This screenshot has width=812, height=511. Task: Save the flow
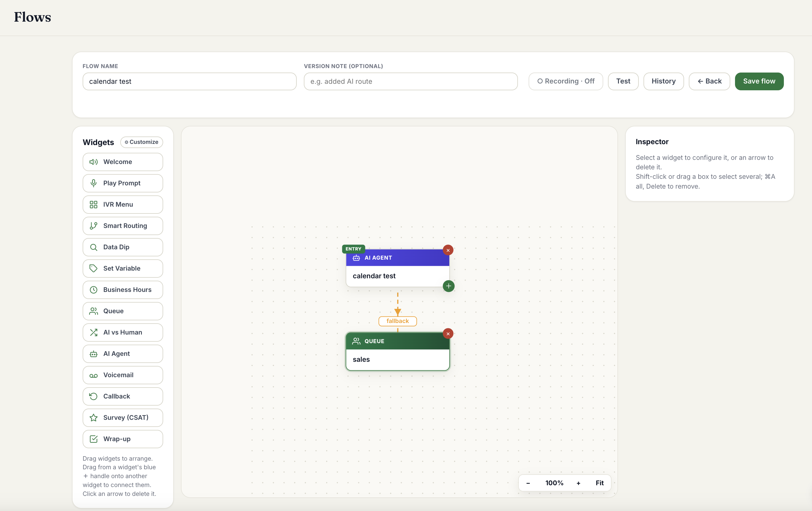(759, 81)
